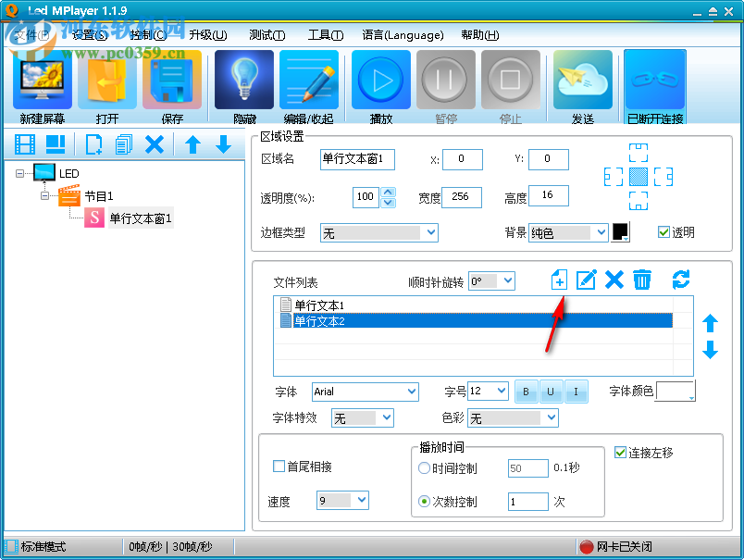This screenshot has height=560, width=744.
Task: Enable the 透明 checkbox
Action: (x=663, y=232)
